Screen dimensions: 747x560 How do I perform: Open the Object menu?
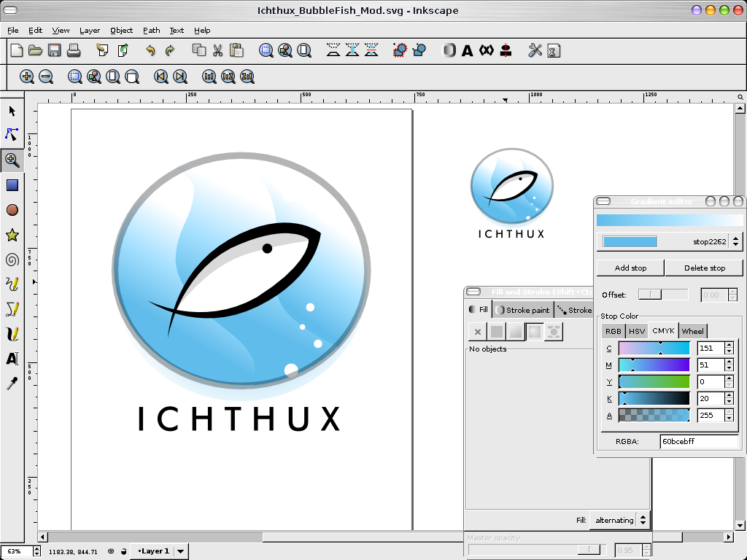point(122,30)
